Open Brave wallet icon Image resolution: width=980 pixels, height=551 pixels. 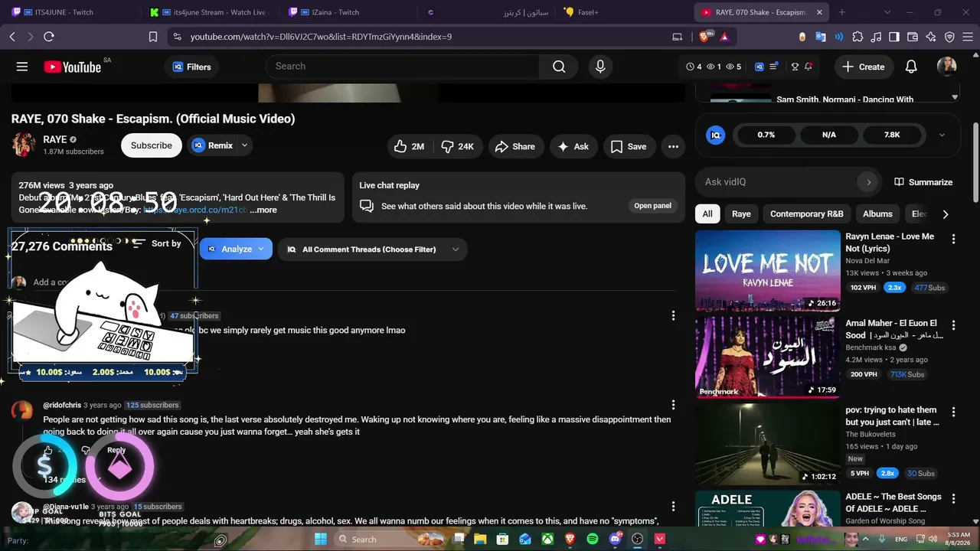(x=913, y=37)
